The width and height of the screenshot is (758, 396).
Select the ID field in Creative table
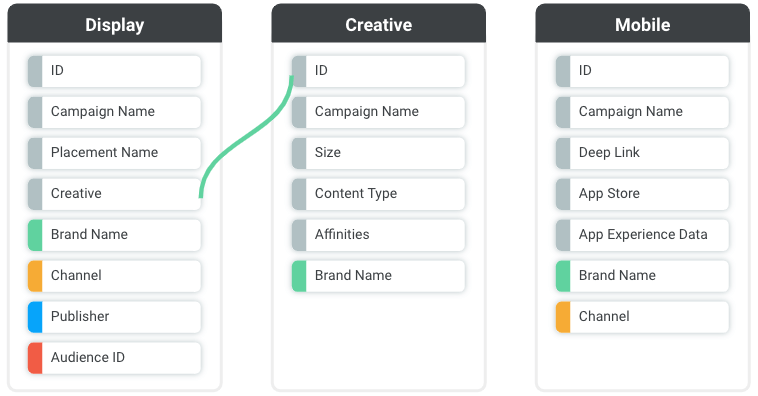379,71
